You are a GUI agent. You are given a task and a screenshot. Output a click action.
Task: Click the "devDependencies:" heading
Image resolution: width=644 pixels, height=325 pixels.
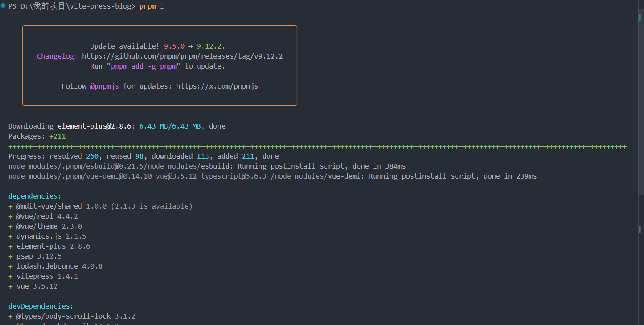[41, 306]
